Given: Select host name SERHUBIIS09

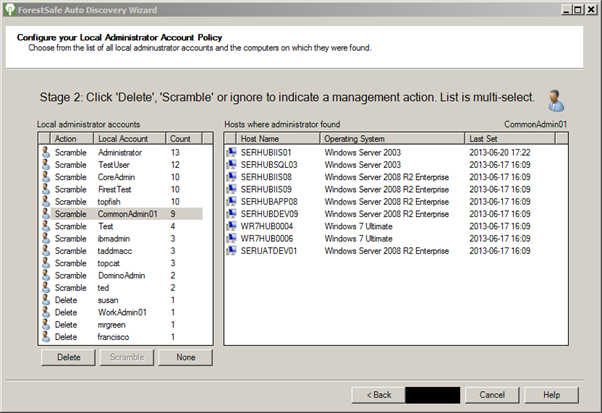Looking at the screenshot, I should coord(266,189).
